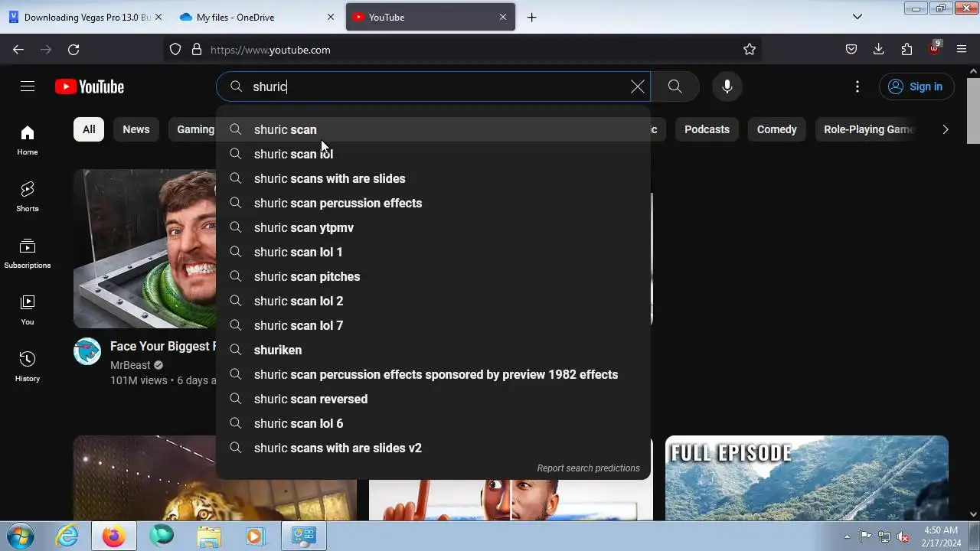The height and width of the screenshot is (551, 980).
Task: Click Report search predictions link
Action: 588,468
